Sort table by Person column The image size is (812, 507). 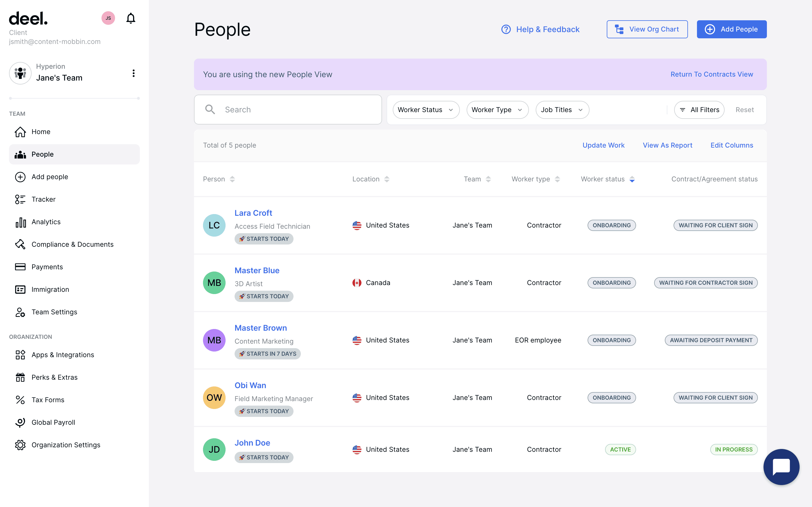pos(232,179)
